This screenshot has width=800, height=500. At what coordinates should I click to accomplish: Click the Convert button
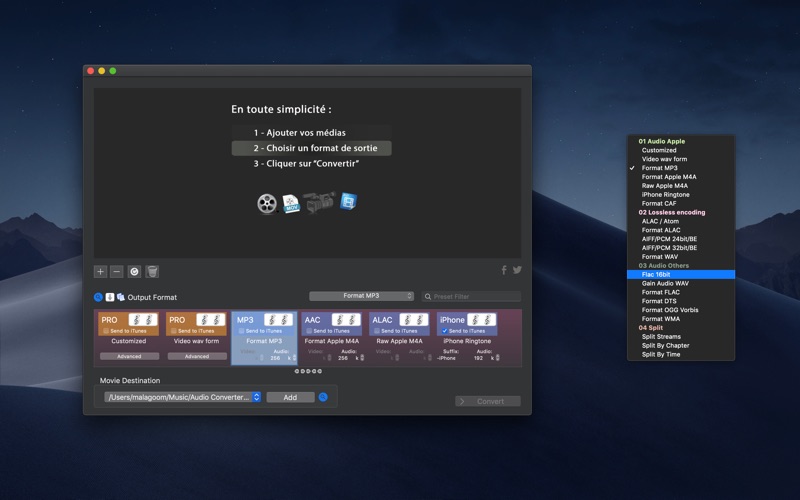coord(488,402)
